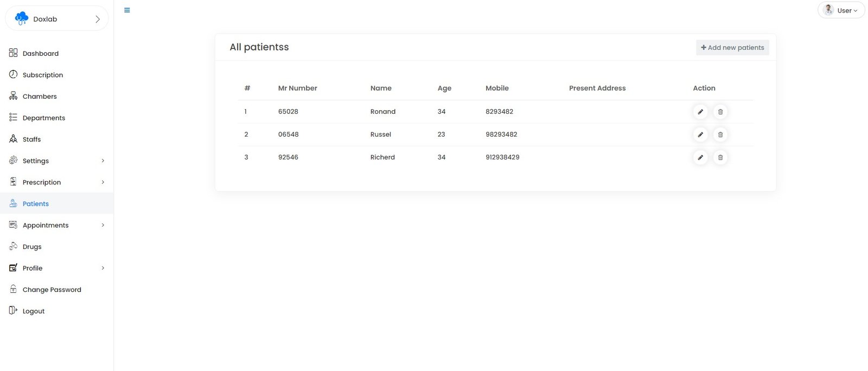Delete patient Russel via trash icon
868x371 pixels.
pos(720,135)
